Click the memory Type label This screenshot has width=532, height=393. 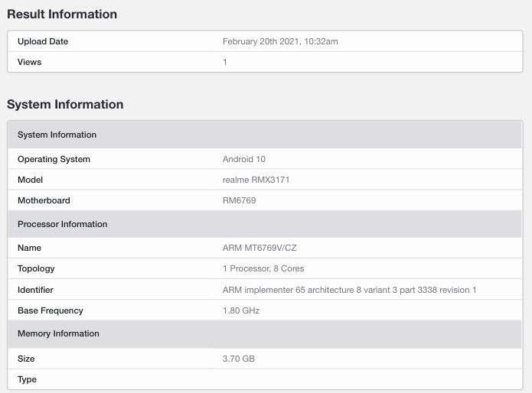coord(27,379)
